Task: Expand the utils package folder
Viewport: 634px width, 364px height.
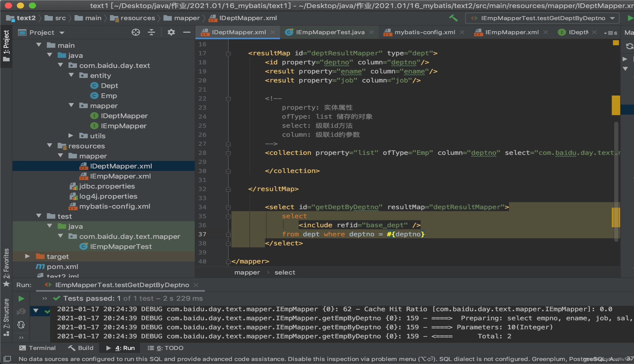Action: tap(71, 136)
